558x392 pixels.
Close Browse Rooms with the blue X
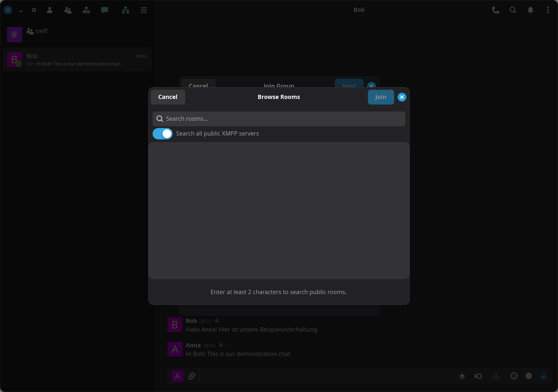coord(402,97)
